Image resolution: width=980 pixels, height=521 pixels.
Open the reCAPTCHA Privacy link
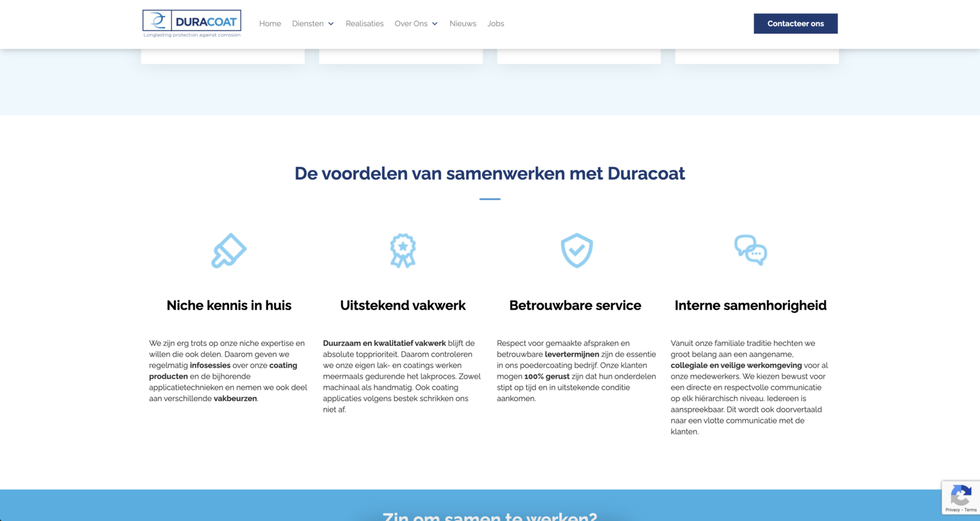952,510
